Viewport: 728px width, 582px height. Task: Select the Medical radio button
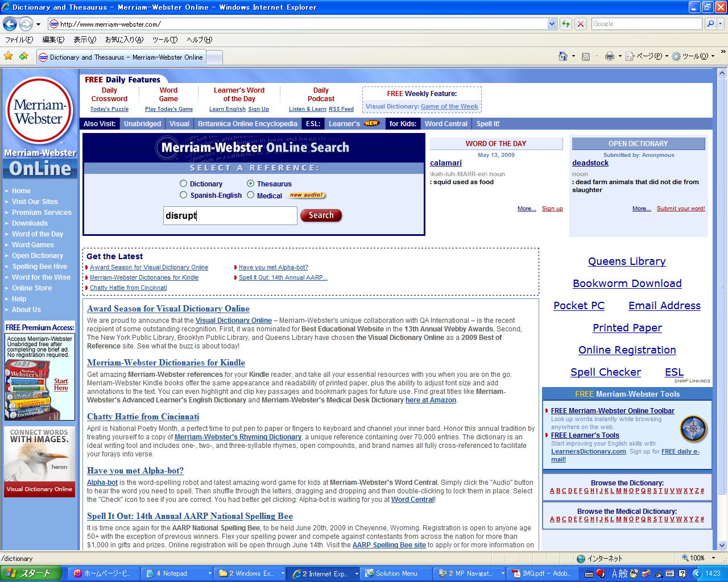click(x=250, y=195)
